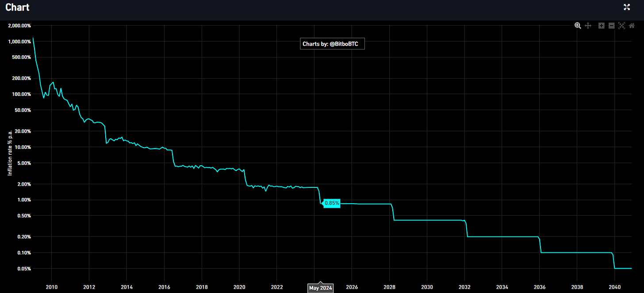Screen dimensions: 644x293
Task: Select the Pan (four-arrow) tool
Action: pos(588,26)
